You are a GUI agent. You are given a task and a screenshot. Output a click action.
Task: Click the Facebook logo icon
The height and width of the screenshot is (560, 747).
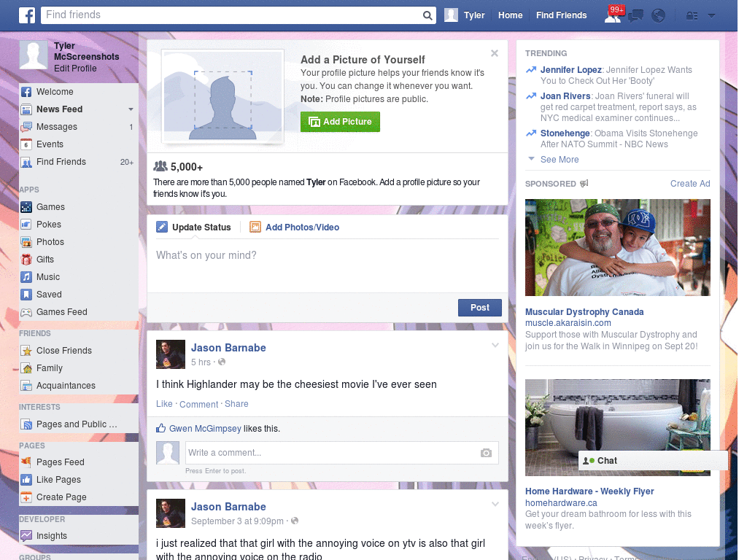(27, 15)
